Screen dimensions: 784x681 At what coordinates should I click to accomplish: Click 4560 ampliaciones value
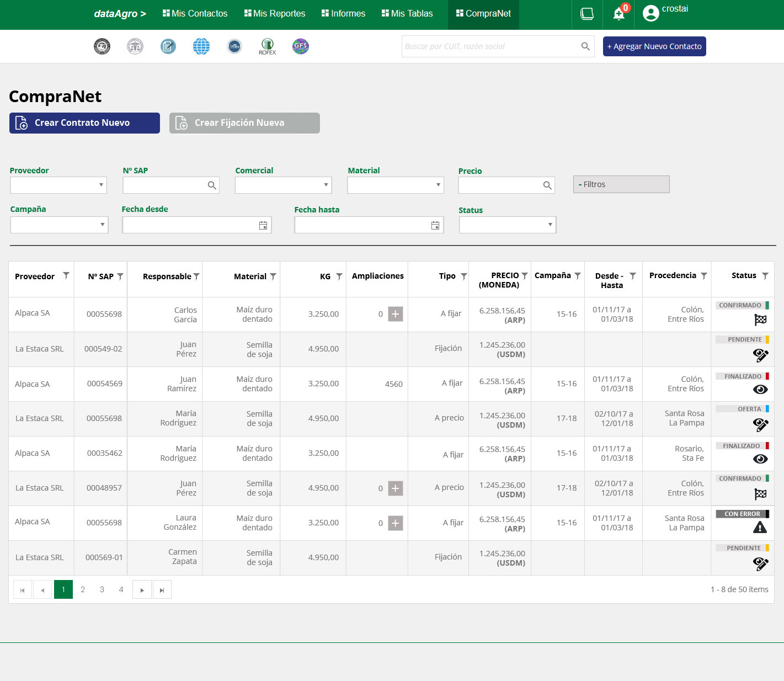point(394,384)
